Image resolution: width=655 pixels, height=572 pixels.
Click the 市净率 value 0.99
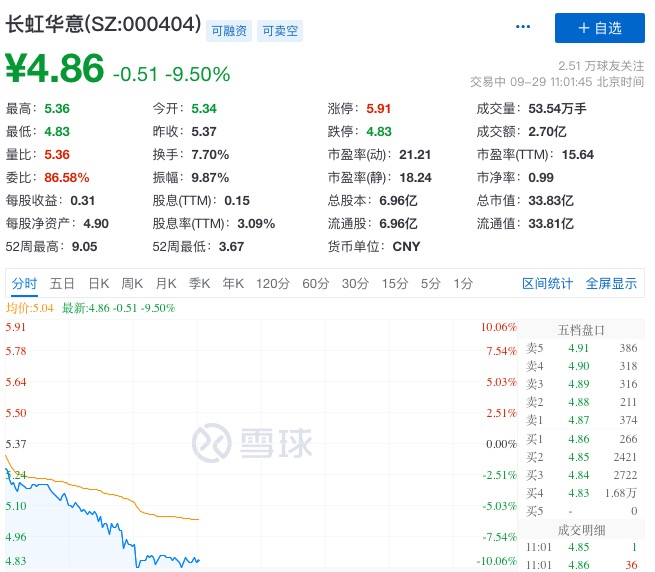click(541, 178)
